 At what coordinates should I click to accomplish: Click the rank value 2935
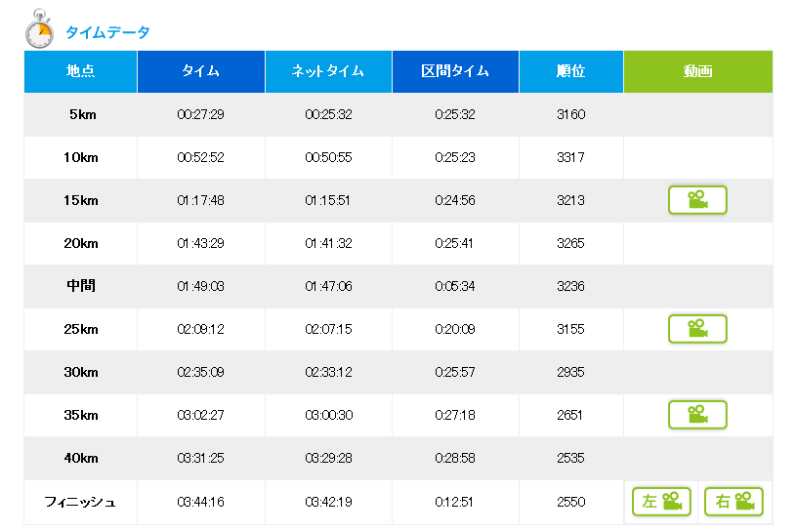point(570,372)
